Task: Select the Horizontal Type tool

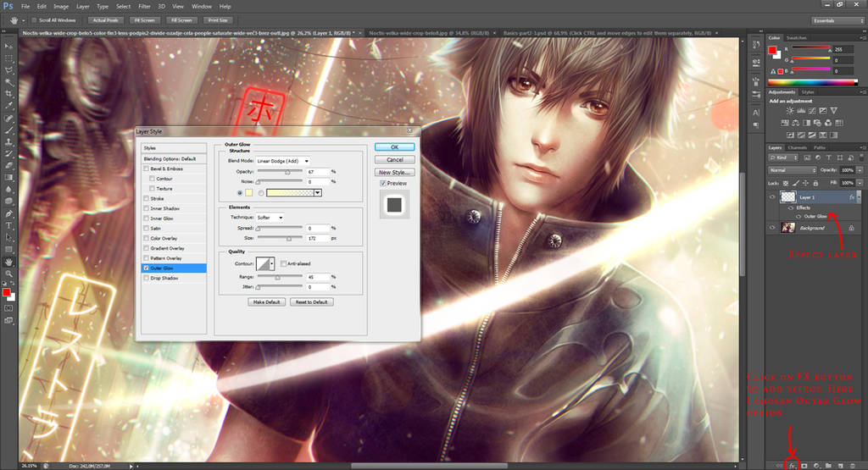Action: coord(8,225)
